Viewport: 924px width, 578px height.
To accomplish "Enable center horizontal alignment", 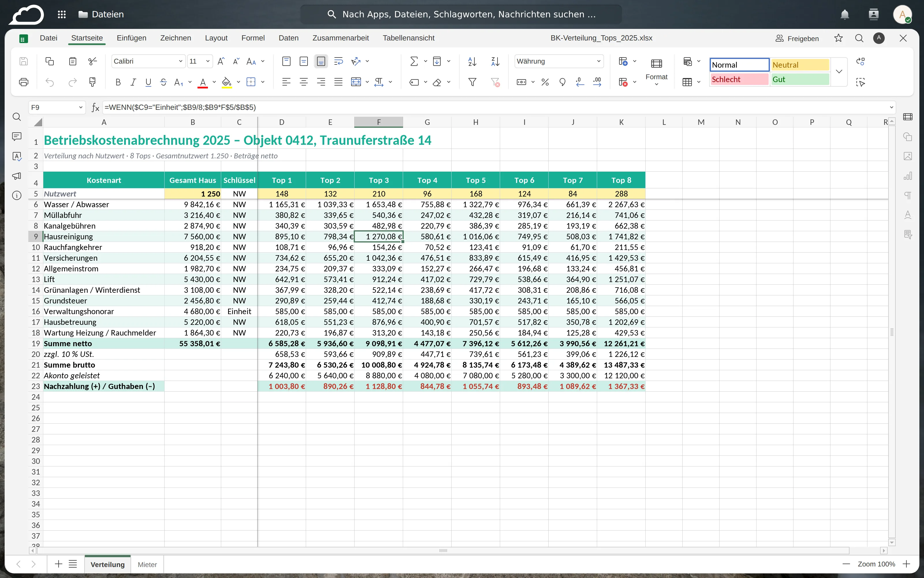I will [303, 82].
